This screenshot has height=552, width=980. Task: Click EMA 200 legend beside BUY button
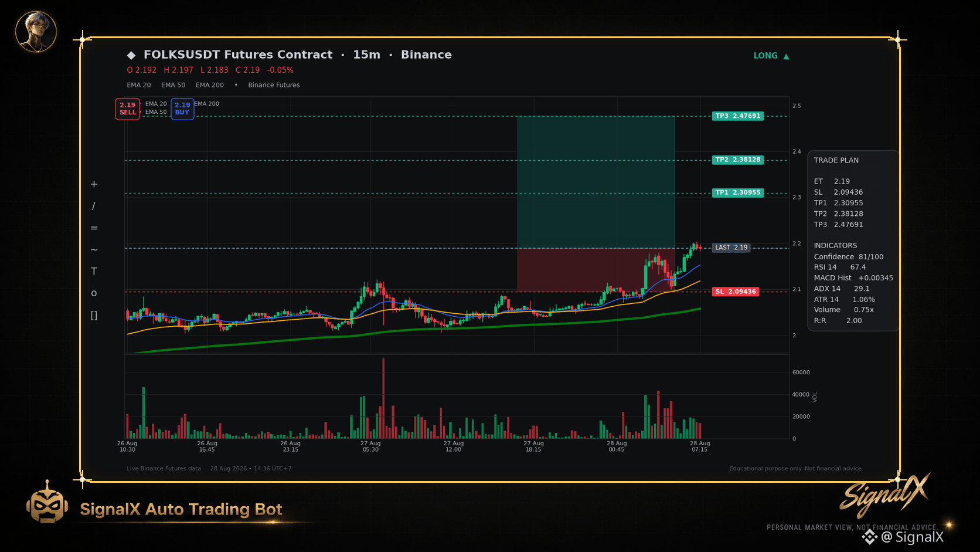[x=207, y=104]
